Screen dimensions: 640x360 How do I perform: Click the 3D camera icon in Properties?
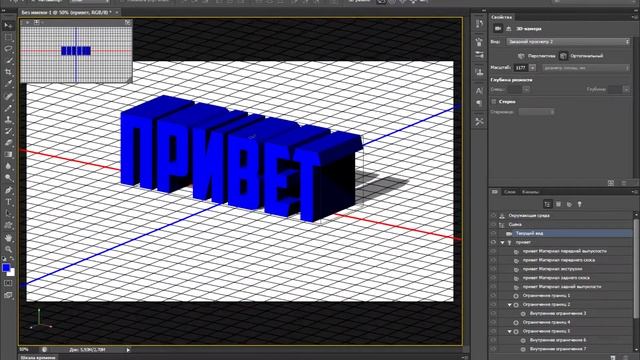(x=498, y=29)
